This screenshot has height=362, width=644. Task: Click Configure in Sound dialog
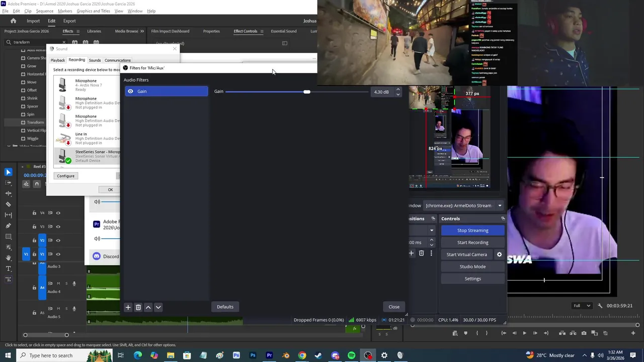click(x=65, y=176)
